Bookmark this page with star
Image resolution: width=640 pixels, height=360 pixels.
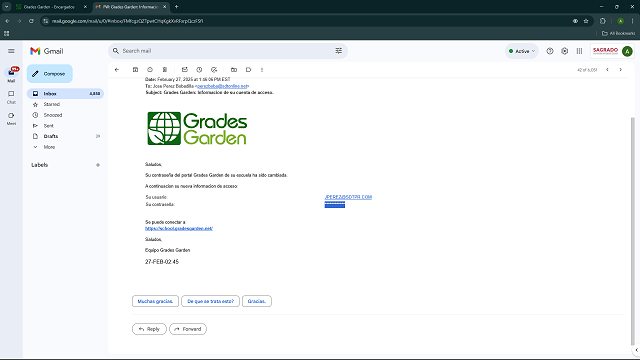point(586,21)
